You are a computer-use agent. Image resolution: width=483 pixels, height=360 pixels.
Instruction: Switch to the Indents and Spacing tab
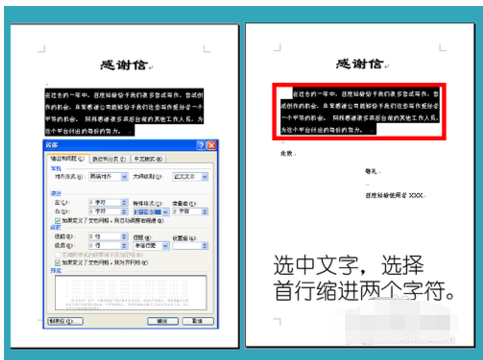click(68, 159)
